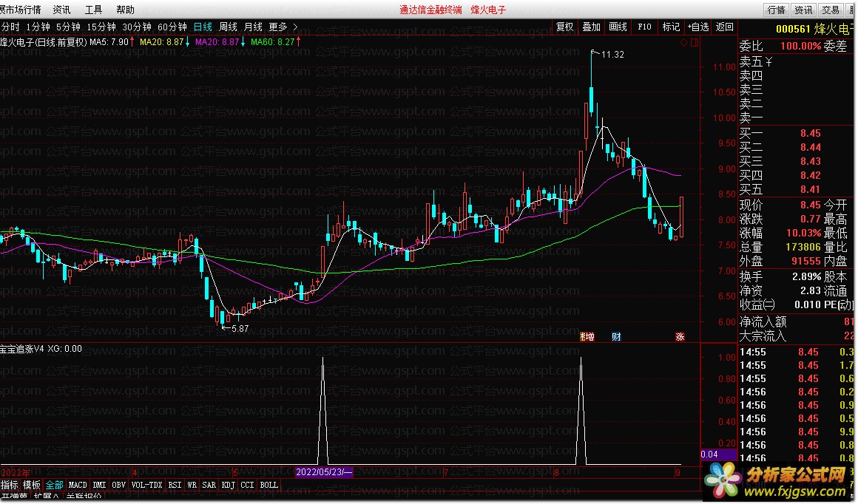Switch the sub-chart to BOLL indicator
The image size is (858, 504).
coord(268,485)
